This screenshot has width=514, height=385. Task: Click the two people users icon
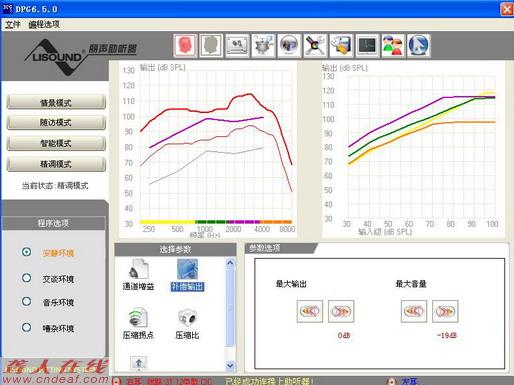point(393,45)
